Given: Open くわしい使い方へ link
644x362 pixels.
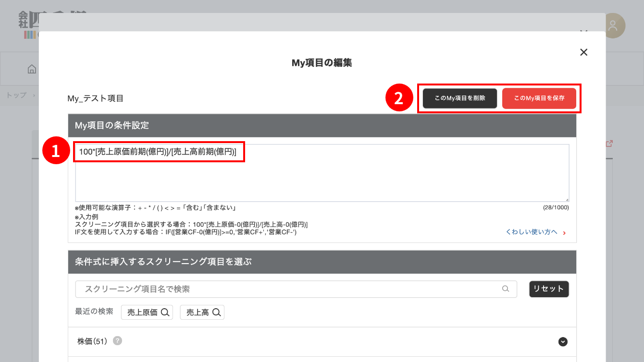Looking at the screenshot, I should click(536, 232).
